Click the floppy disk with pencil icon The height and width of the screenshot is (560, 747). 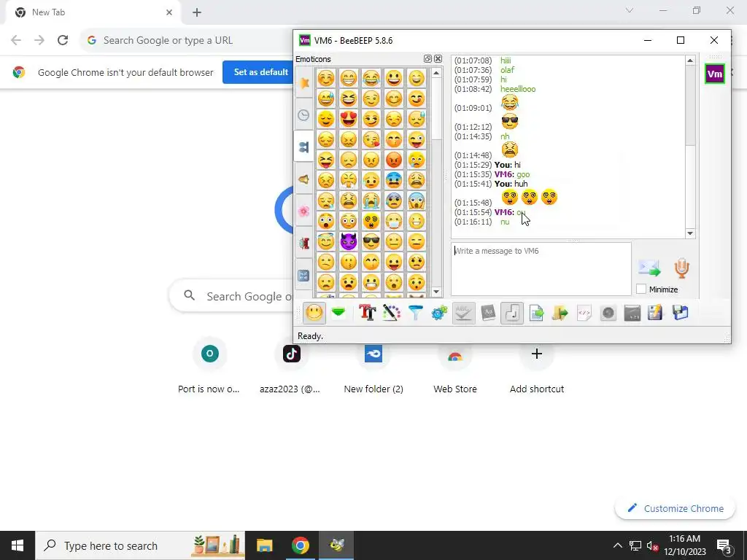(x=656, y=313)
